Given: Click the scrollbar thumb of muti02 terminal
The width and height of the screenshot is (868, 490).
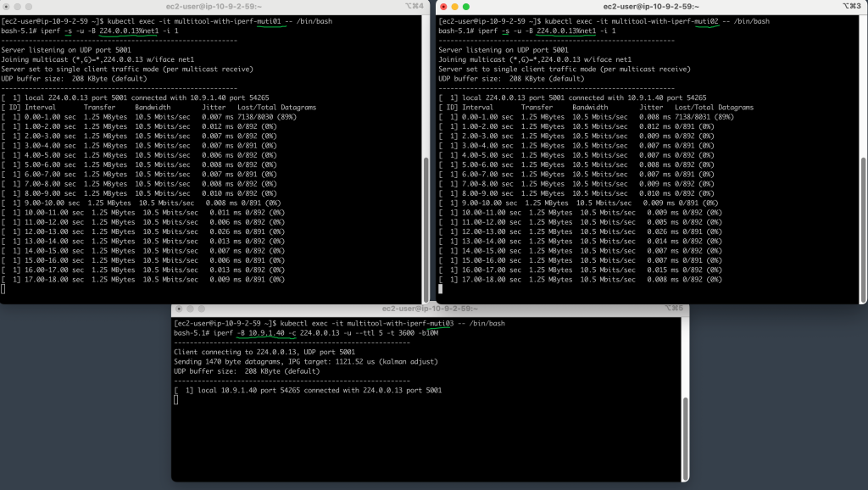Looking at the screenshot, I should [x=863, y=229].
